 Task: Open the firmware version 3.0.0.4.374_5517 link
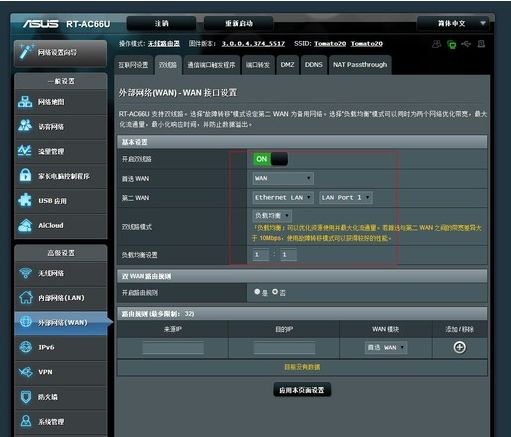pos(253,44)
